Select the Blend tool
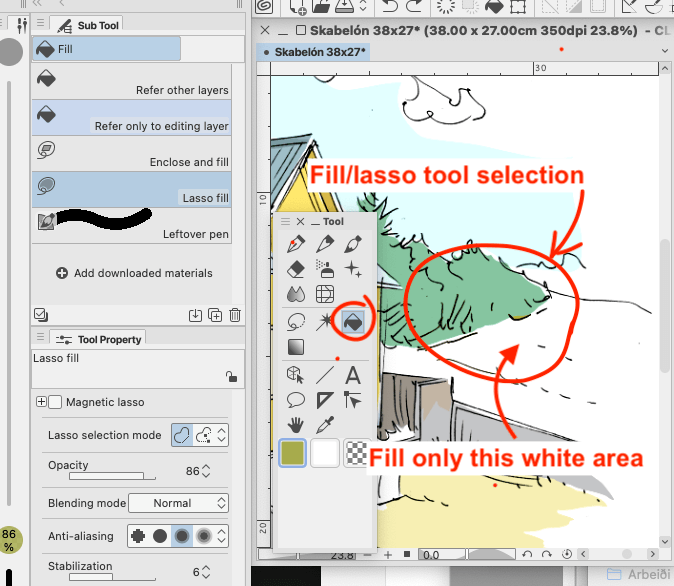Viewport: 674px width, 586px height. [296, 295]
